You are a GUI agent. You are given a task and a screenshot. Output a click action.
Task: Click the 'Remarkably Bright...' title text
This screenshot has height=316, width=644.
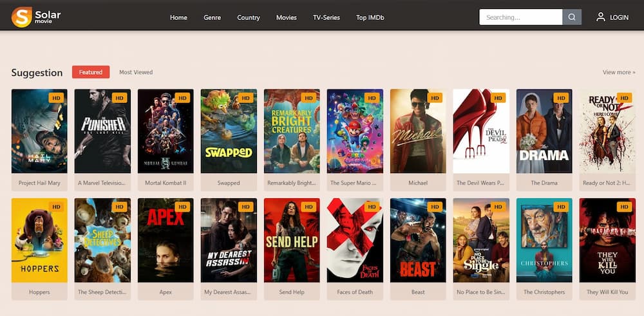[x=292, y=183]
